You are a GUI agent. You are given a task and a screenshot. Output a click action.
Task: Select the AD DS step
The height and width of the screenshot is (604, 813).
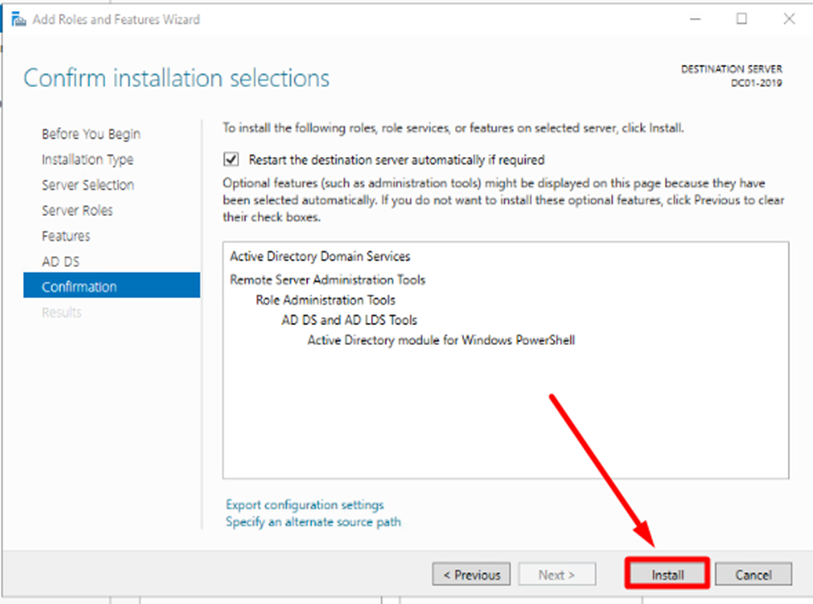[59, 261]
